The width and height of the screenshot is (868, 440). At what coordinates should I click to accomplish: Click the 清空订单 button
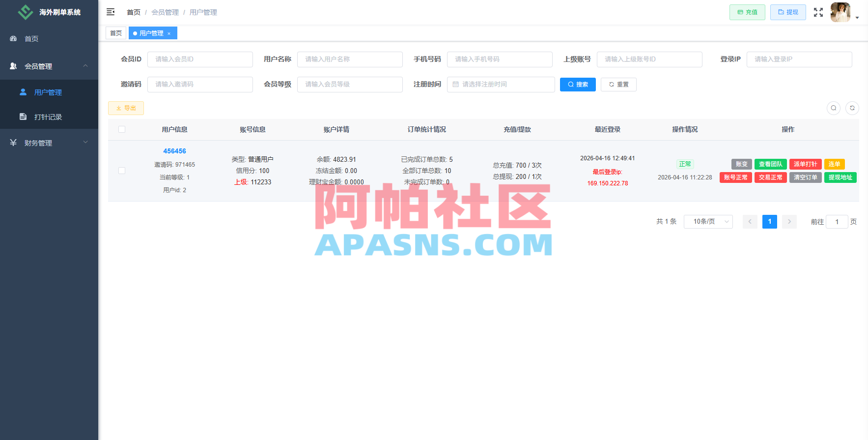806,177
